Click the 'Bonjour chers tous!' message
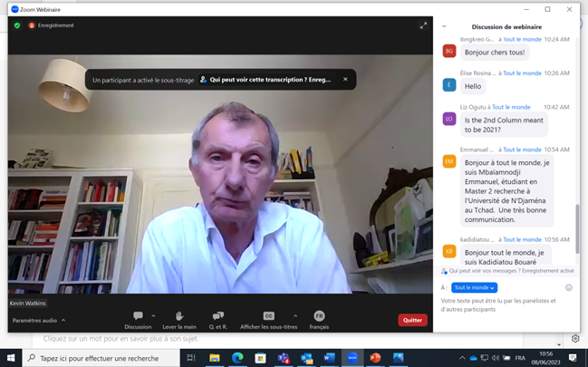This screenshot has height=367, width=588. point(495,53)
